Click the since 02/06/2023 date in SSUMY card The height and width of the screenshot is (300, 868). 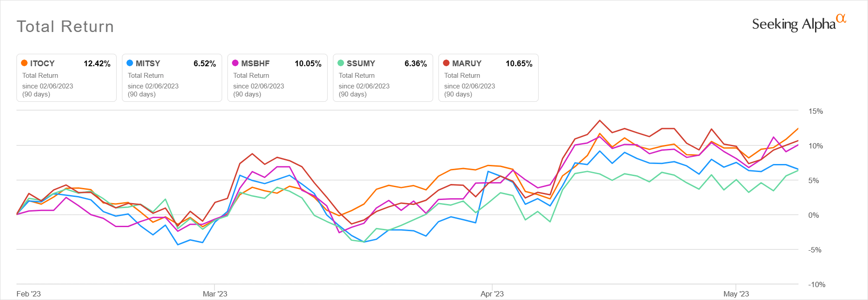coord(364,86)
